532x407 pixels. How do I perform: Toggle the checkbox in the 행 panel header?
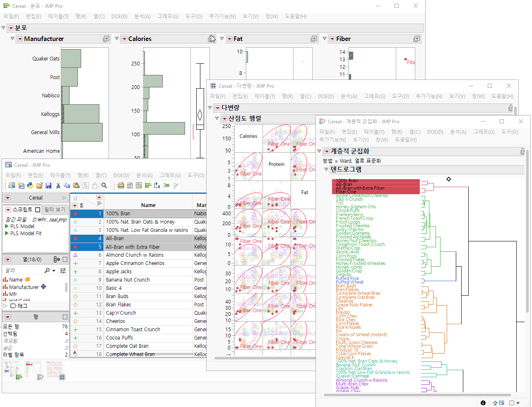click(x=65, y=317)
